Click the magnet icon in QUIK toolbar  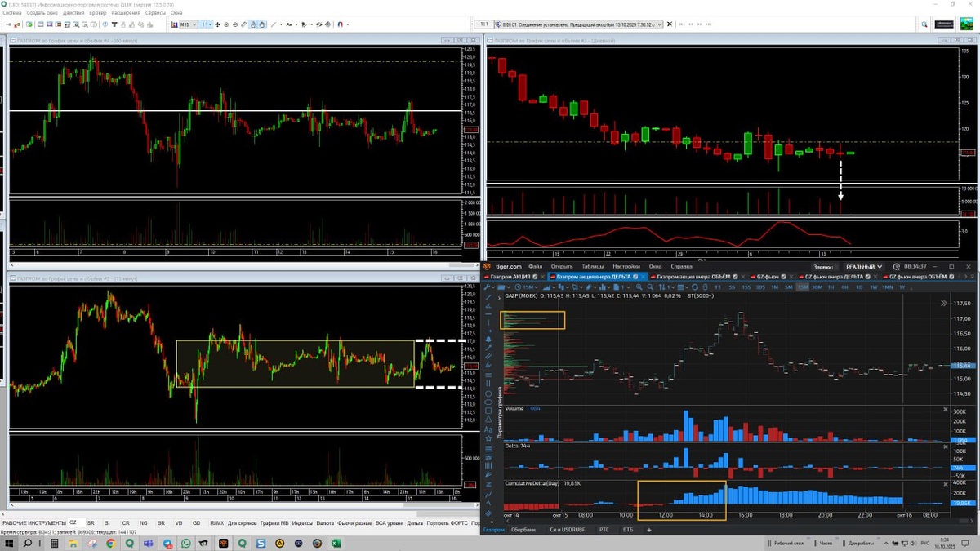click(x=340, y=24)
